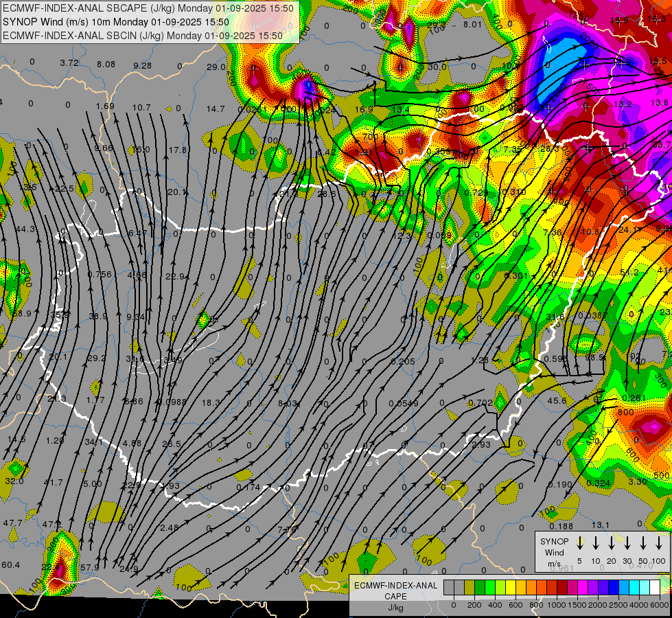Pick the dark red CAPE swatch after 1000
The height and width of the screenshot is (618, 672).
pyautogui.click(x=562, y=588)
